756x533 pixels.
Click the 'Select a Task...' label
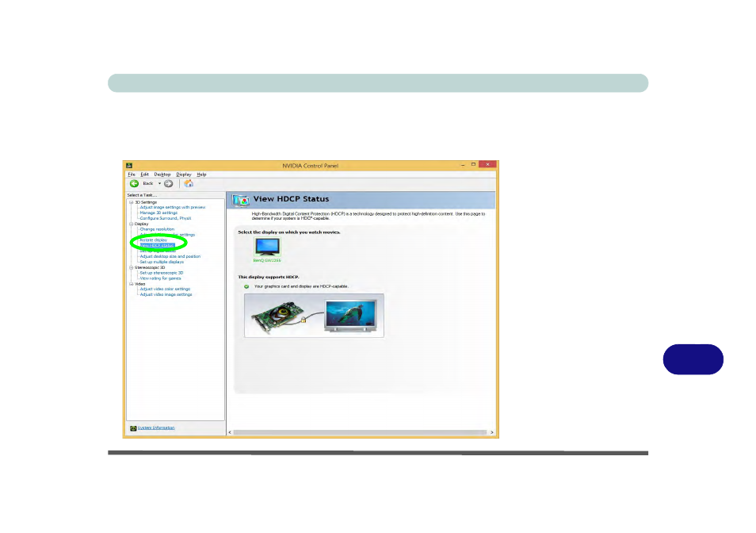pyautogui.click(x=142, y=195)
